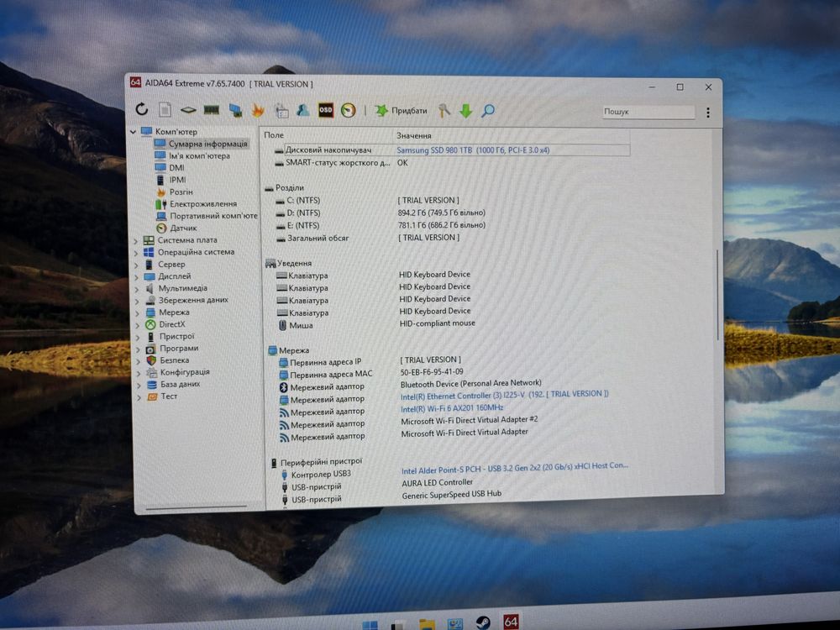This screenshot has width=840, height=630.
Task: Select the Загальний обсяг row
Action: (318, 238)
